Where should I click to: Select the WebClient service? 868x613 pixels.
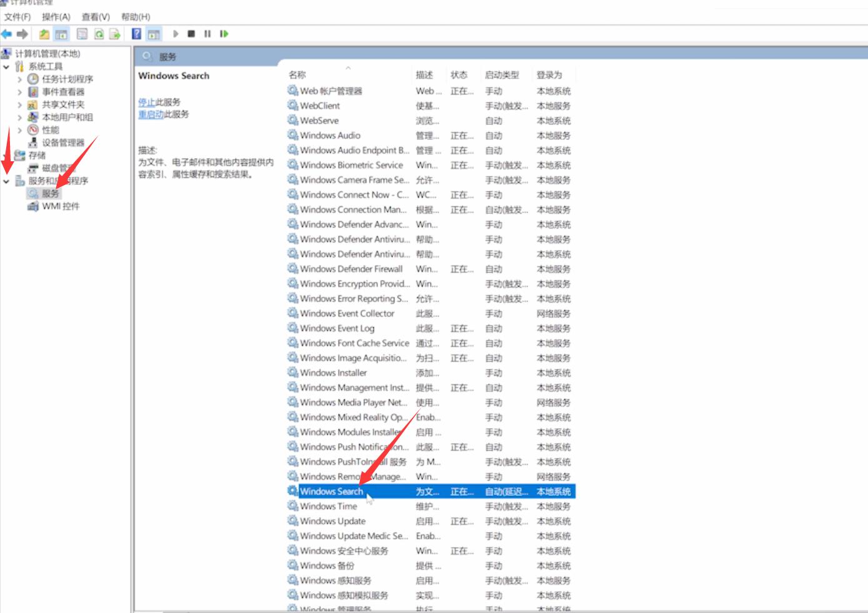click(x=320, y=106)
